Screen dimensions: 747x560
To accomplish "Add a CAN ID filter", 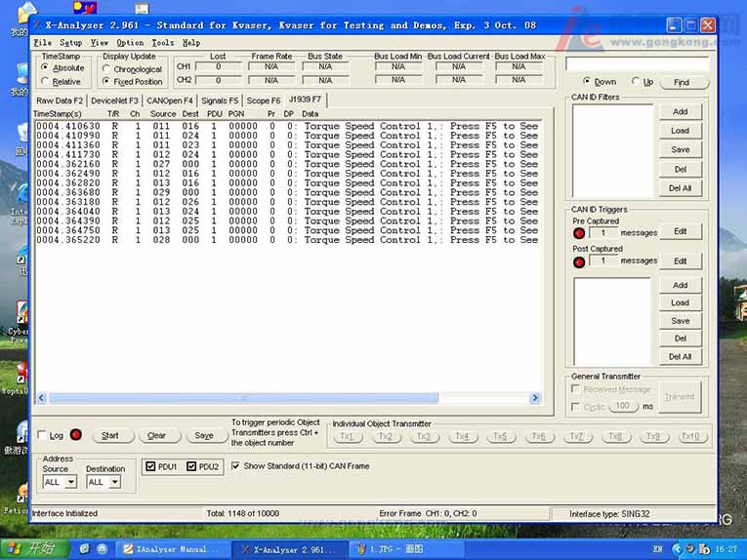I will coord(681,111).
